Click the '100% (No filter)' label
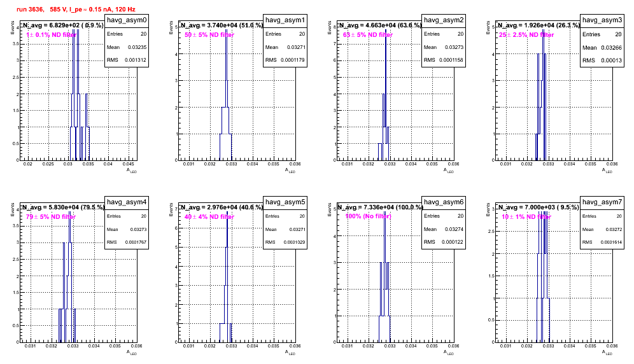The width and height of the screenshot is (634, 364). 369,216
